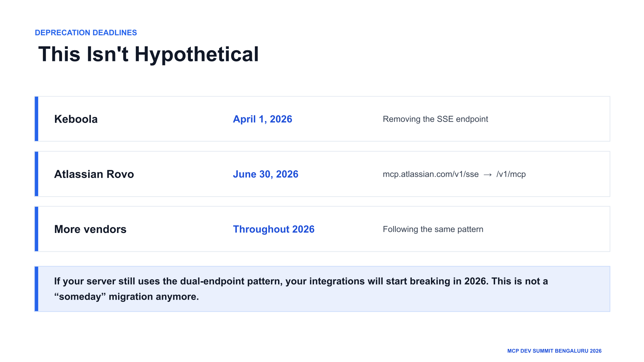Click 'Following the same pattern' description
The width and height of the screenshot is (644, 362).
pyautogui.click(x=433, y=229)
